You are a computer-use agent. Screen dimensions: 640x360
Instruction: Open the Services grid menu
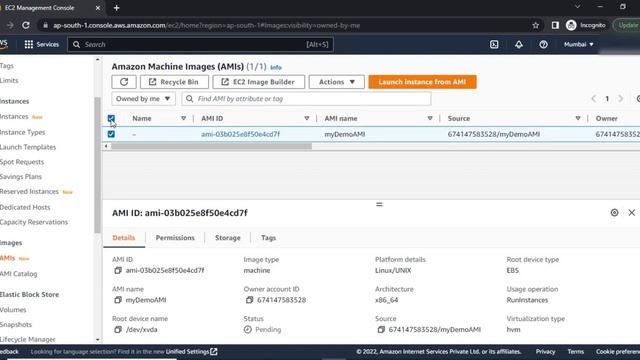pos(42,44)
